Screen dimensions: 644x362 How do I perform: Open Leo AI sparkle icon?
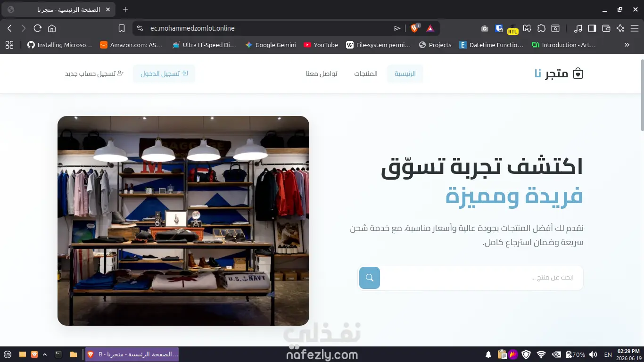click(620, 28)
